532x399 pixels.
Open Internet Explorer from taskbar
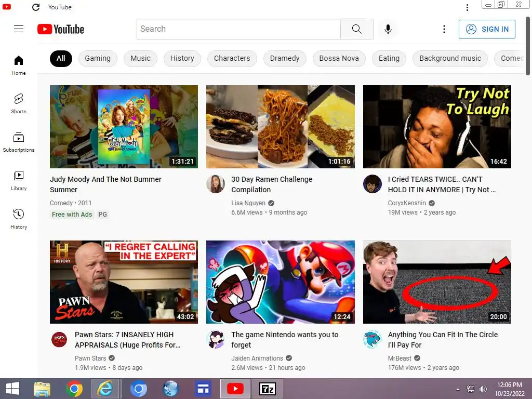pos(105,389)
